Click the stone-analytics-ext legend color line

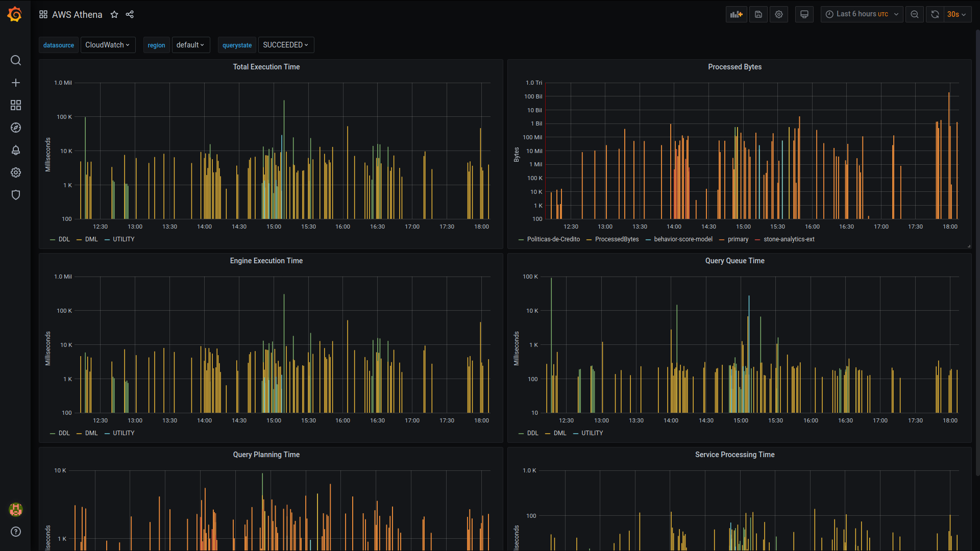pyautogui.click(x=757, y=240)
